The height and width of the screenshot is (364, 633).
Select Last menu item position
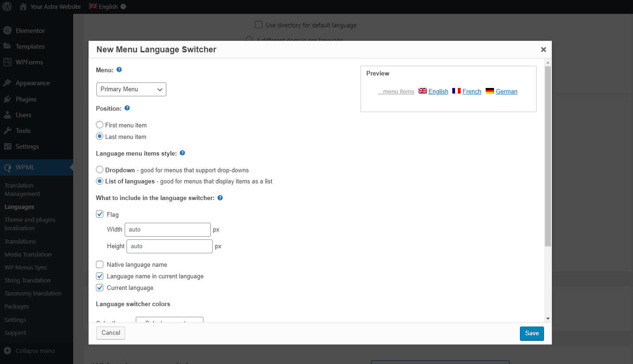[x=100, y=137]
